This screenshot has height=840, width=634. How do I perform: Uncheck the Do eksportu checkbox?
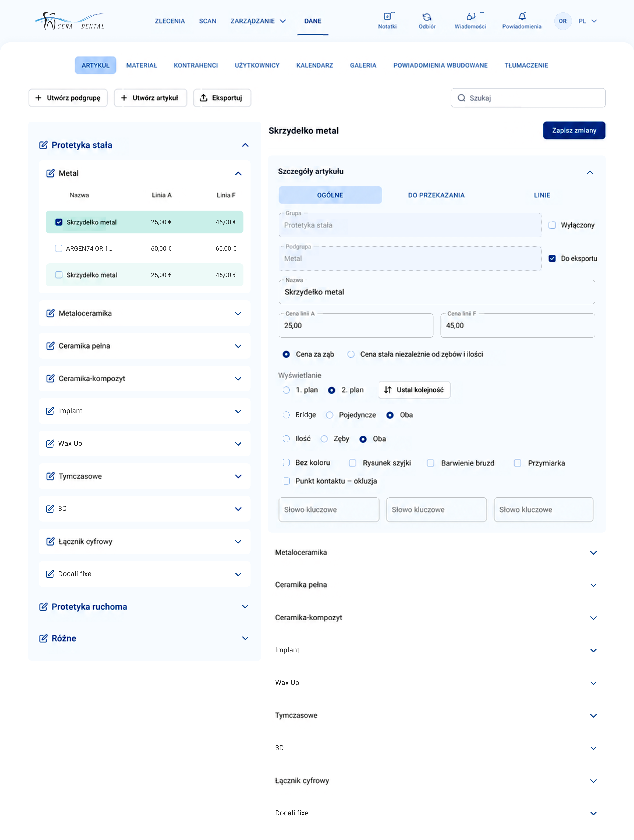(x=552, y=259)
